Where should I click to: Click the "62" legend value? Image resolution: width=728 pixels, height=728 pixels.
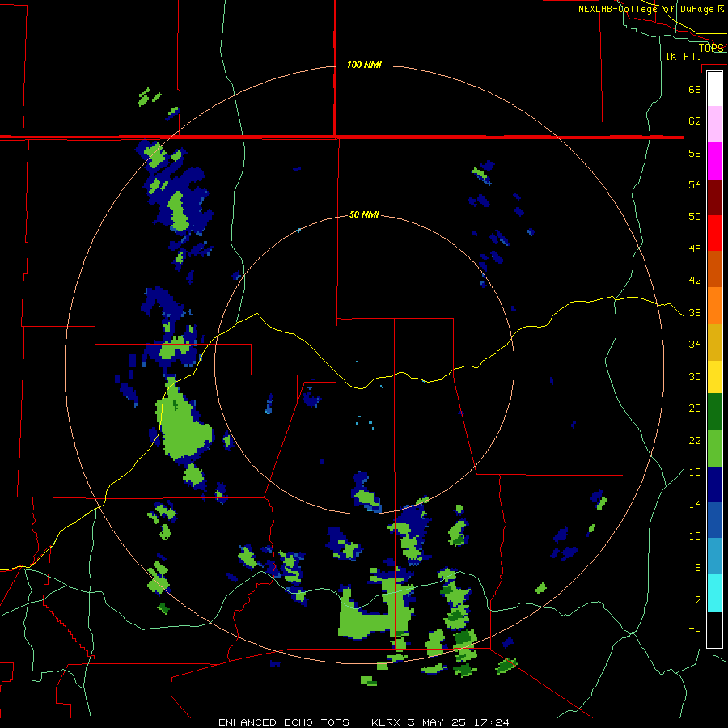point(695,121)
